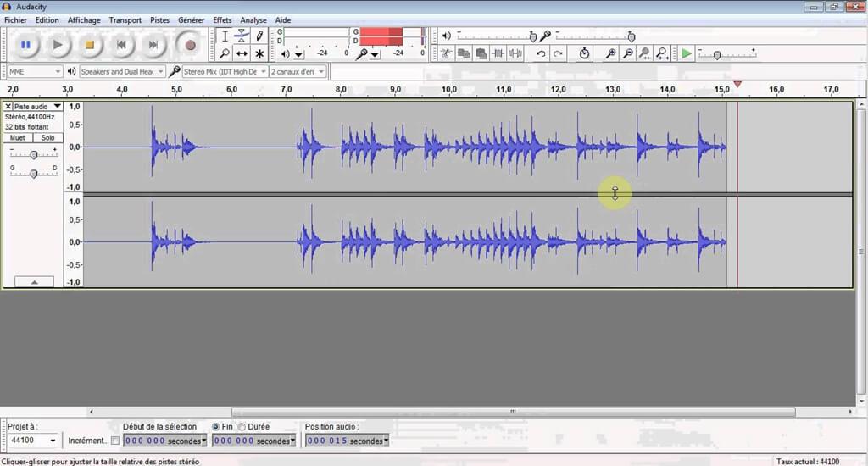
Task: Open the Speakers output device dropdown
Action: 122,71
